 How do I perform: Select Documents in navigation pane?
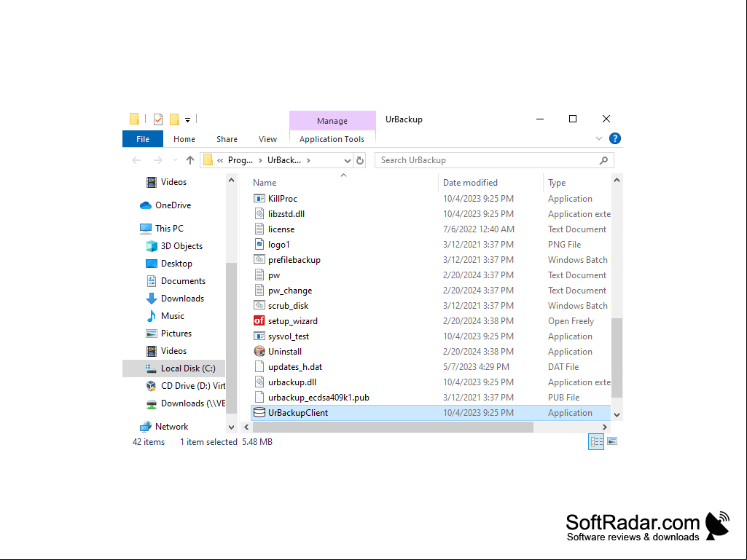point(176,281)
